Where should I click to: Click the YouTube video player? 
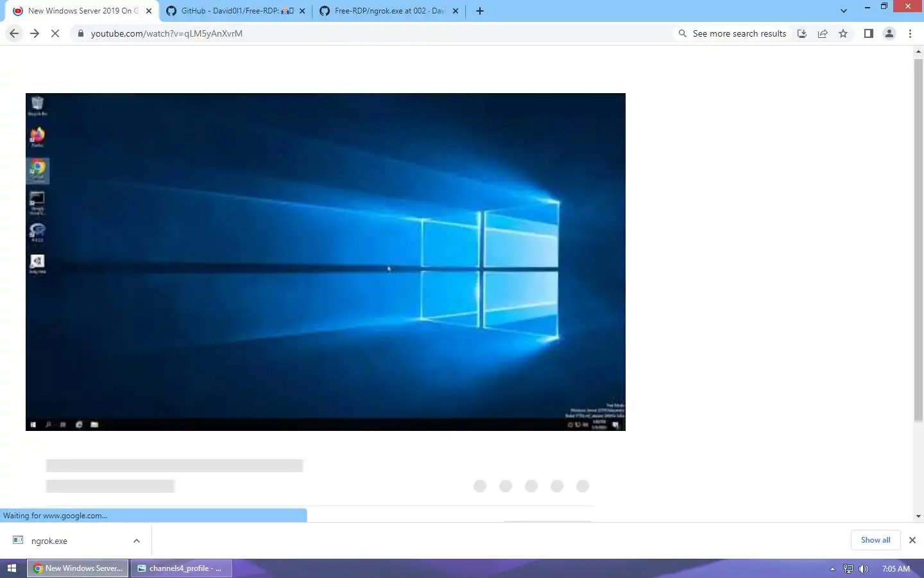tap(325, 262)
